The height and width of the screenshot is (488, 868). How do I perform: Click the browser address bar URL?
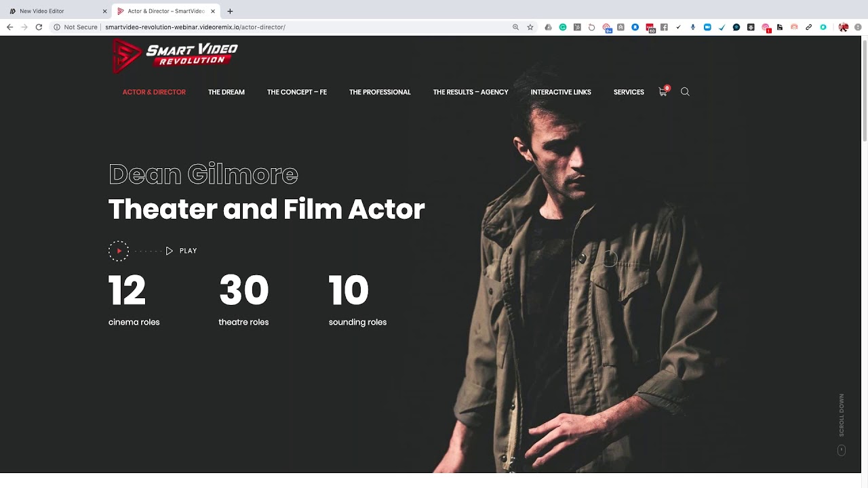[195, 27]
